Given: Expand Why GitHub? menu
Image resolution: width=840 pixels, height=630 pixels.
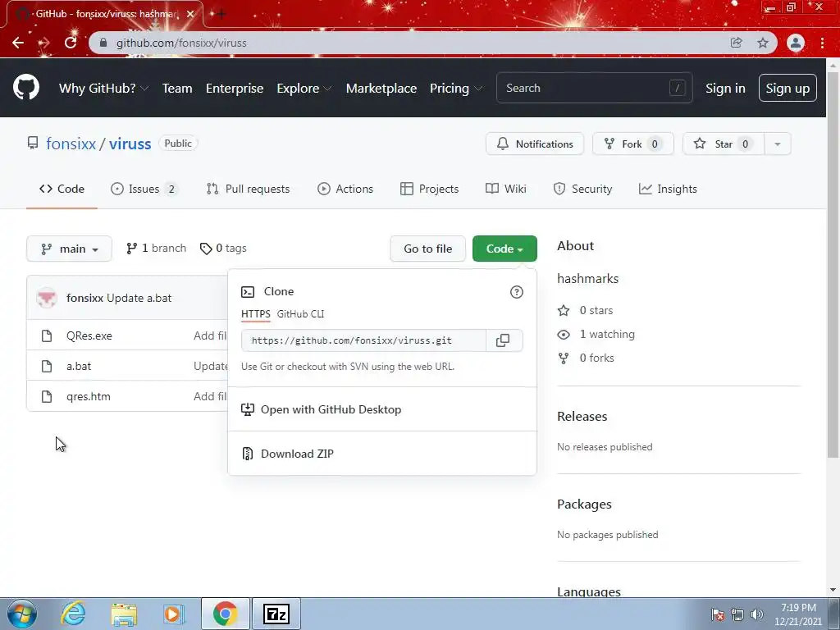Looking at the screenshot, I should click(x=103, y=89).
